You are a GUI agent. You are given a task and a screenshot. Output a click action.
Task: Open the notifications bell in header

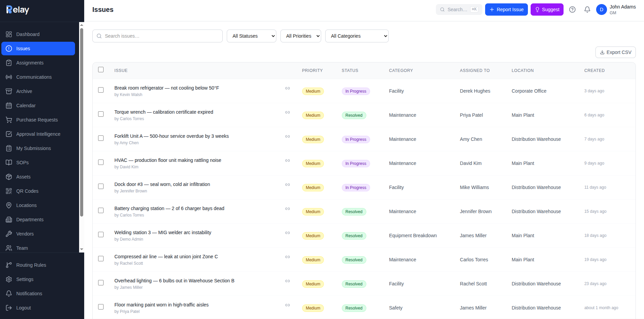click(587, 10)
